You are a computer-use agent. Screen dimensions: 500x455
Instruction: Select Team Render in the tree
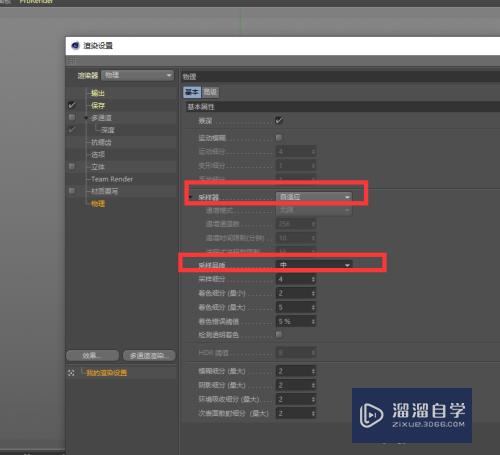(x=112, y=179)
